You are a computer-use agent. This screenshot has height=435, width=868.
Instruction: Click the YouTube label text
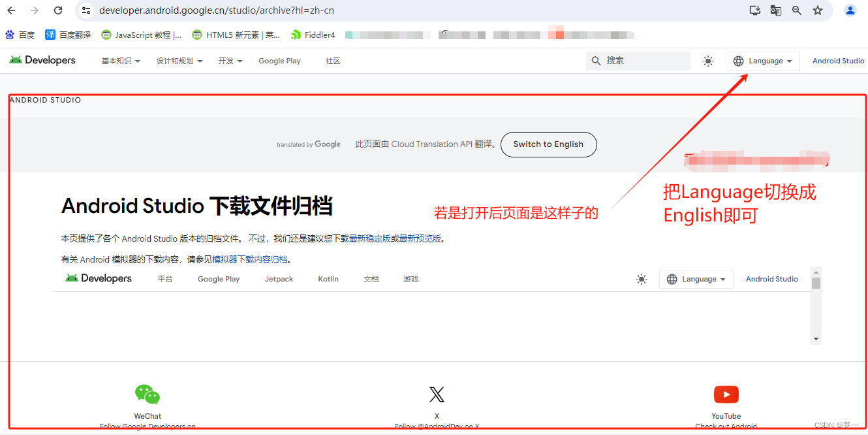click(726, 416)
